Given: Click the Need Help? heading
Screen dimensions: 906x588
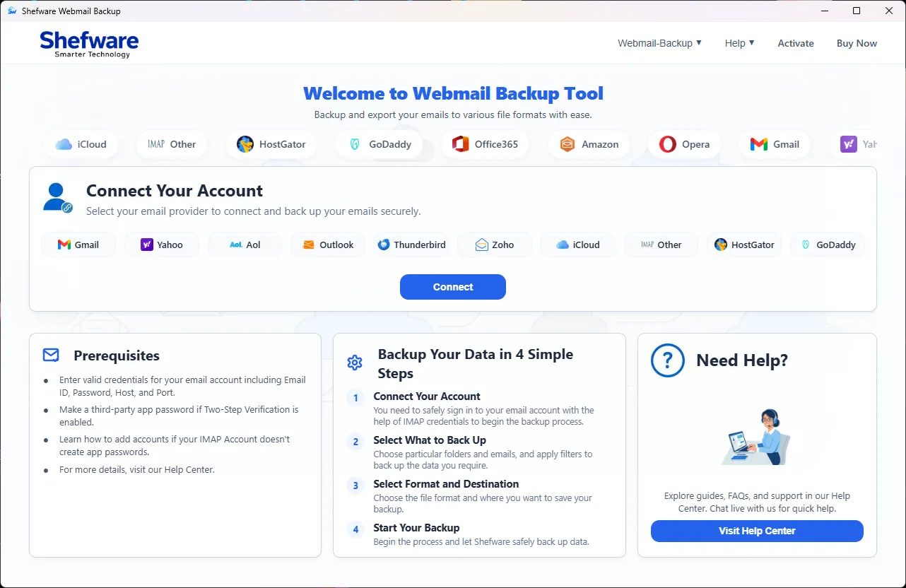Looking at the screenshot, I should 742,360.
